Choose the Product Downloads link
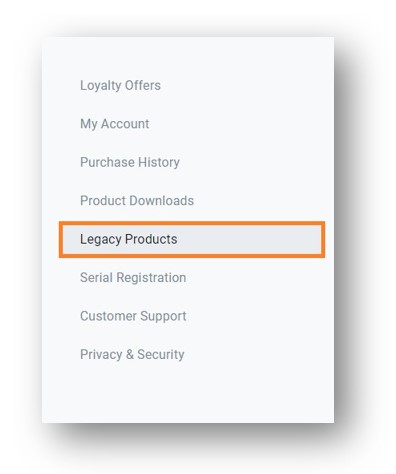The height and width of the screenshot is (474, 396). (137, 201)
